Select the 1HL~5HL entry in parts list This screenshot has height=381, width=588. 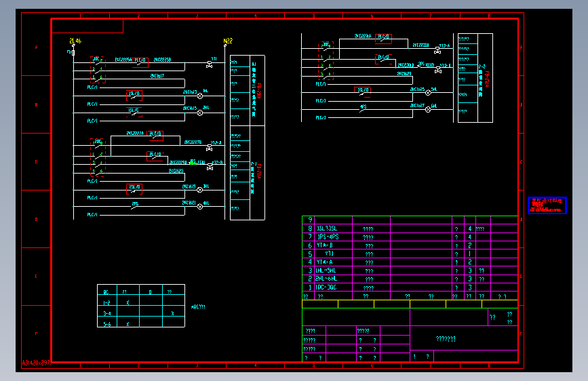pos(326,270)
